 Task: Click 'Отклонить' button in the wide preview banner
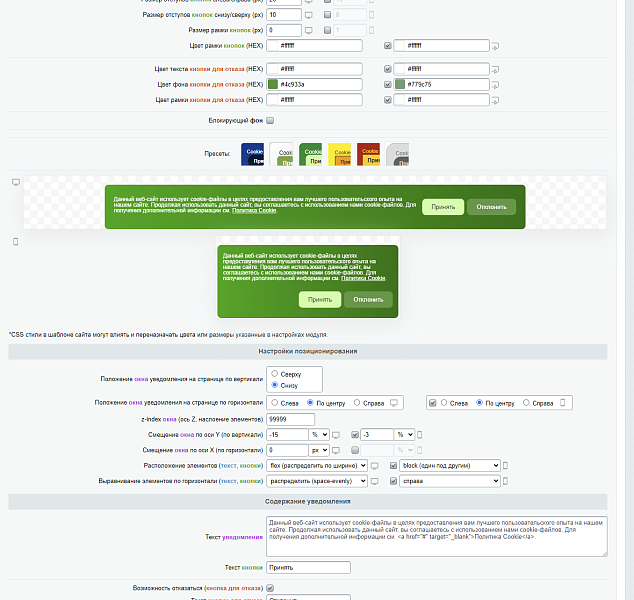[x=491, y=207]
